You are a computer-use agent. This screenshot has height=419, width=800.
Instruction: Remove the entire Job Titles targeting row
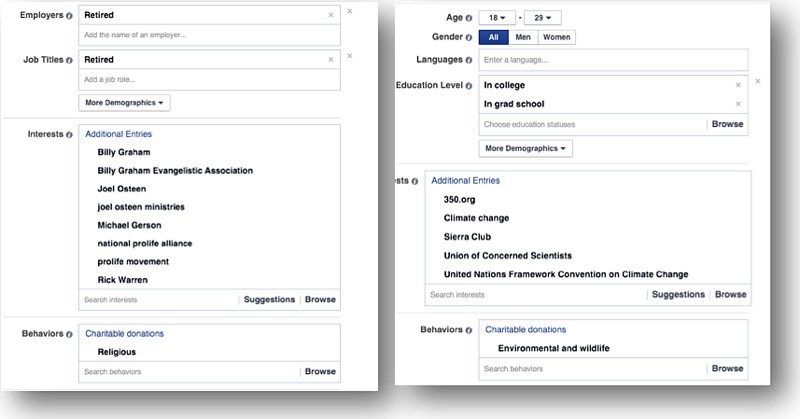pyautogui.click(x=349, y=56)
